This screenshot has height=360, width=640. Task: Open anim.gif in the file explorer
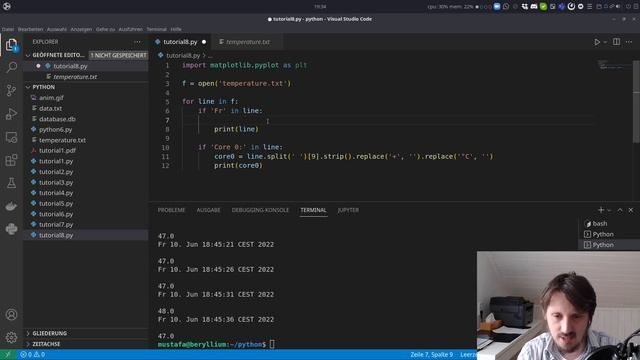[x=51, y=98]
